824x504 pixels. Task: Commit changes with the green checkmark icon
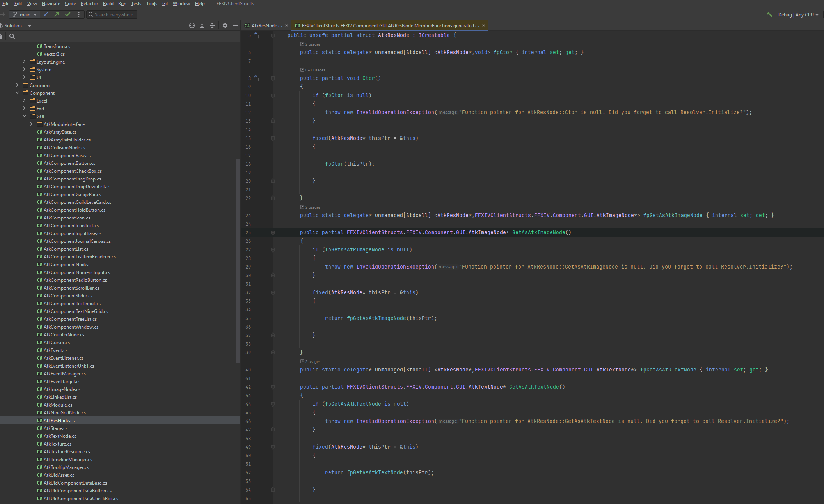pos(67,14)
